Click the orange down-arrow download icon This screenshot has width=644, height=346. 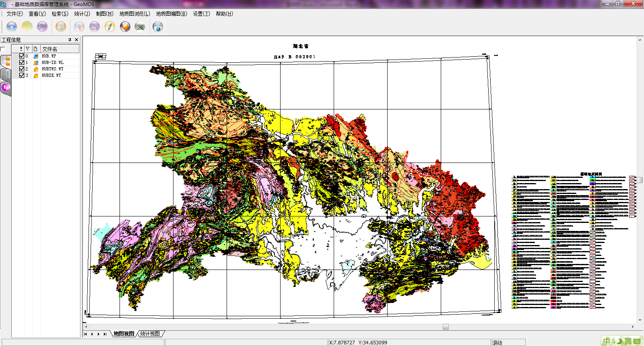click(x=125, y=27)
